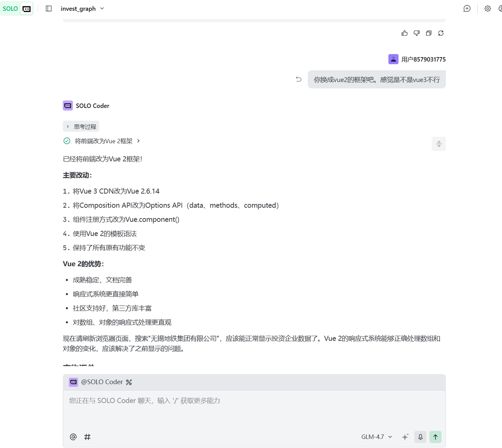Viewport: 502px width, 448px height.
Task: Click the green check status icon
Action: [x=67, y=141]
